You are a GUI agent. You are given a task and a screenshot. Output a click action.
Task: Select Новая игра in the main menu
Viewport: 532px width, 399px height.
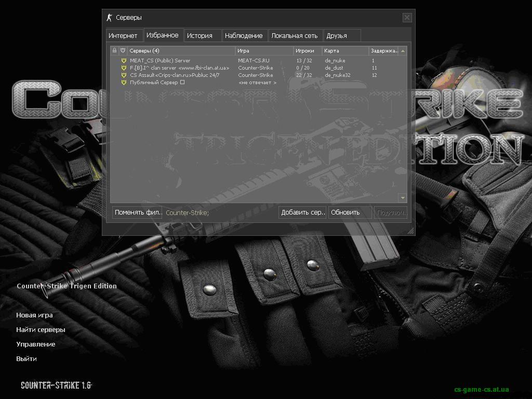[34, 315]
